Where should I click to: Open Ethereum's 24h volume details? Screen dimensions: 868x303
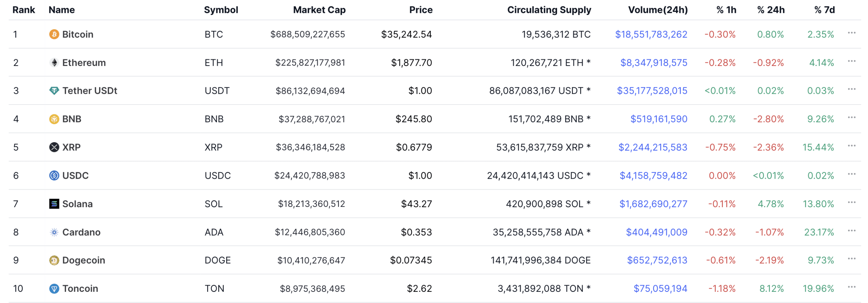tap(653, 62)
